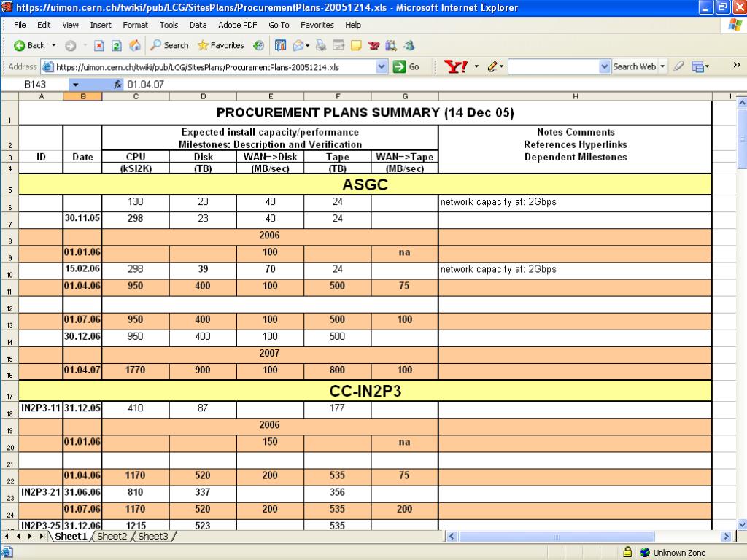747x560 pixels.
Task: Open the File menu
Action: point(20,25)
